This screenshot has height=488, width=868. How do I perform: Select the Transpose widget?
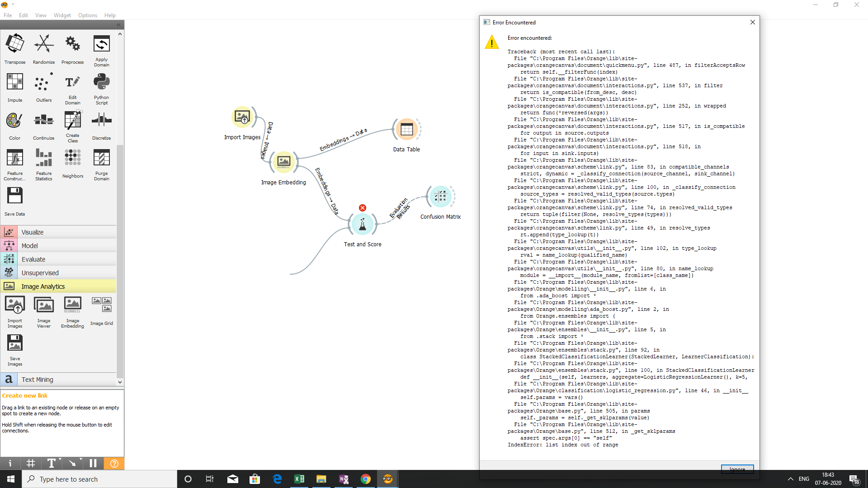coord(14,47)
